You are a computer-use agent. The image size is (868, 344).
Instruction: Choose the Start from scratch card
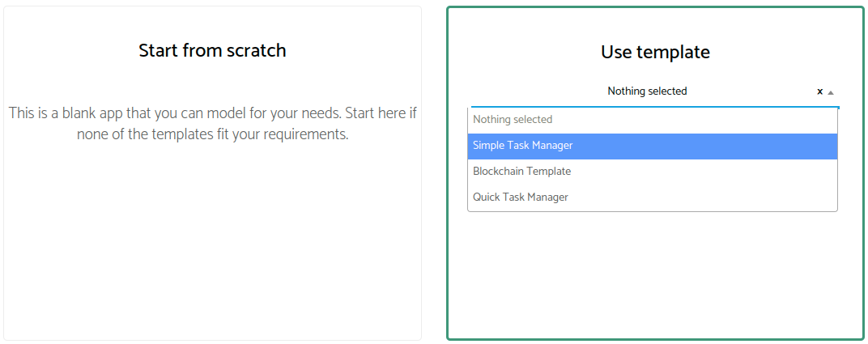tap(213, 173)
